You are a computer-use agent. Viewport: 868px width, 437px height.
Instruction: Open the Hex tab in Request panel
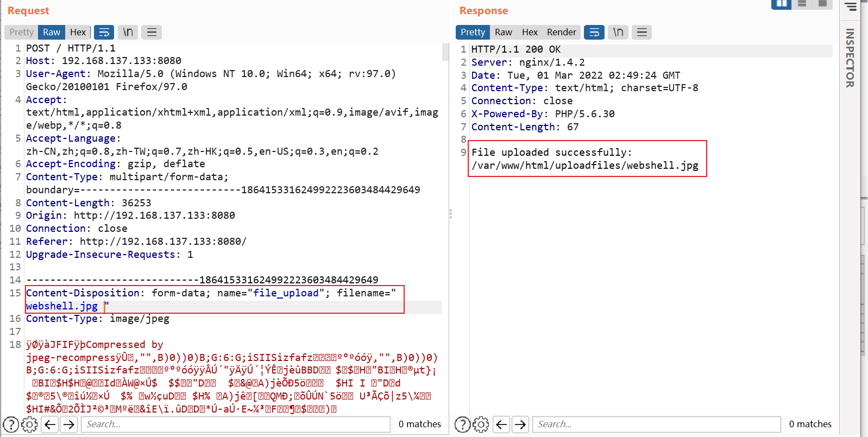coord(78,32)
